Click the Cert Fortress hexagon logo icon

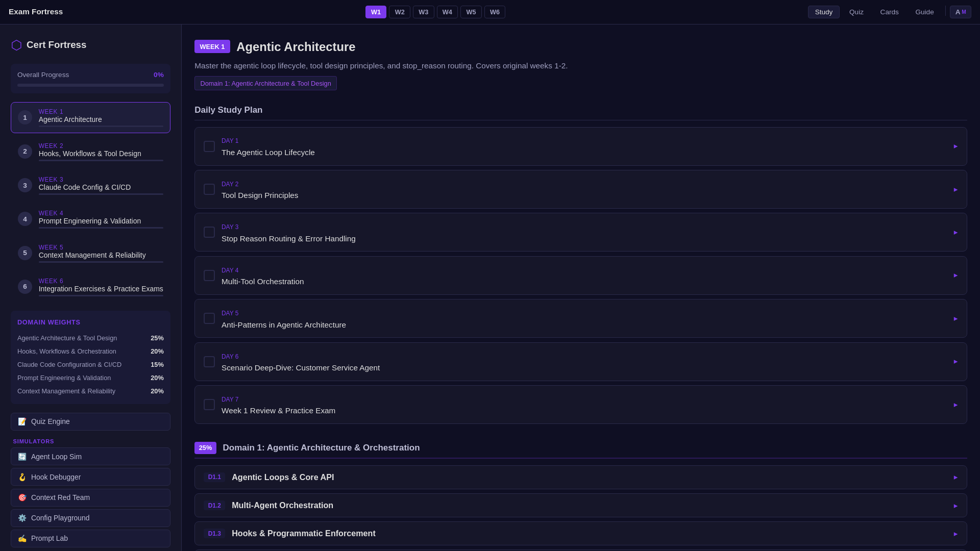pos(16,45)
